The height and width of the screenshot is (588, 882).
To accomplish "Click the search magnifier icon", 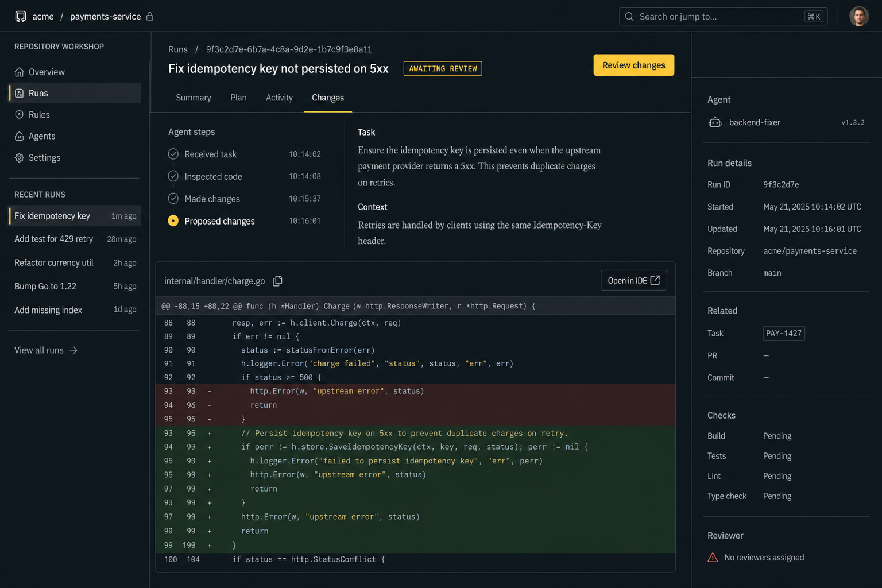I will (x=629, y=17).
